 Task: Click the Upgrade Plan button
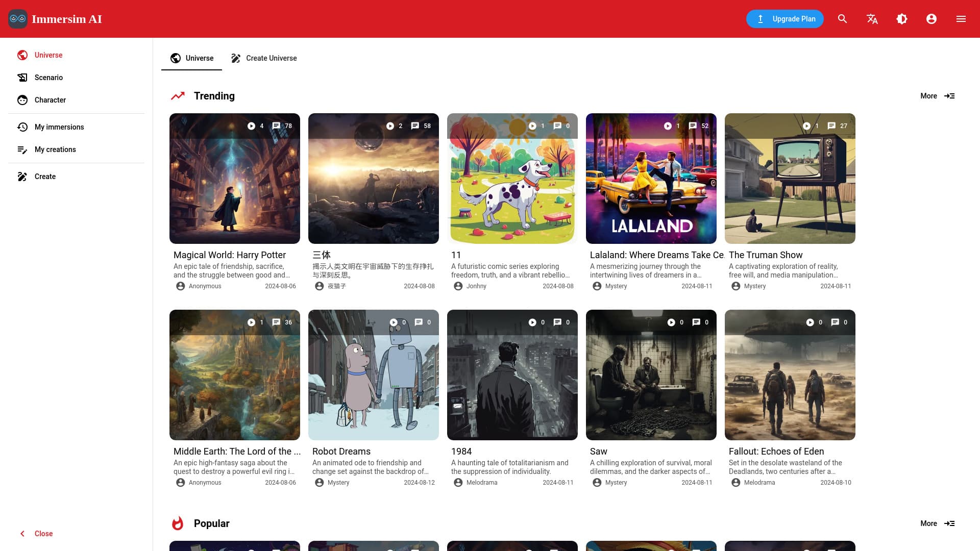(785, 19)
